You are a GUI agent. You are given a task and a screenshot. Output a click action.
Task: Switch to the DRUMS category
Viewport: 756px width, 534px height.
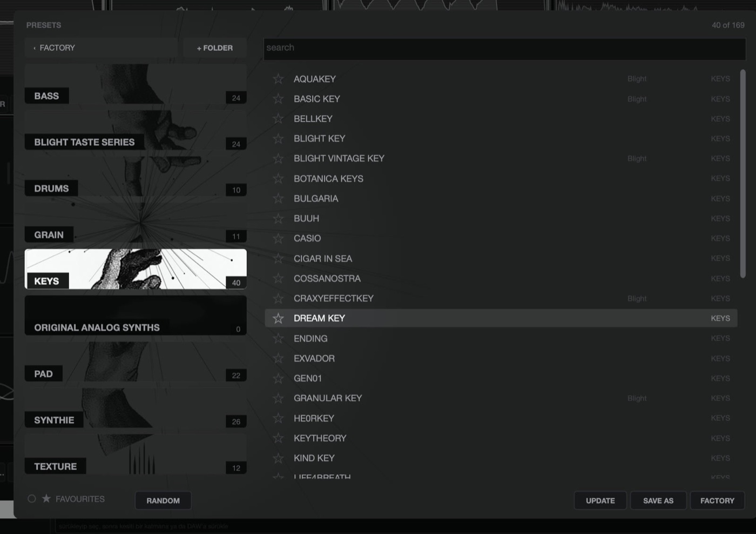[x=136, y=177]
